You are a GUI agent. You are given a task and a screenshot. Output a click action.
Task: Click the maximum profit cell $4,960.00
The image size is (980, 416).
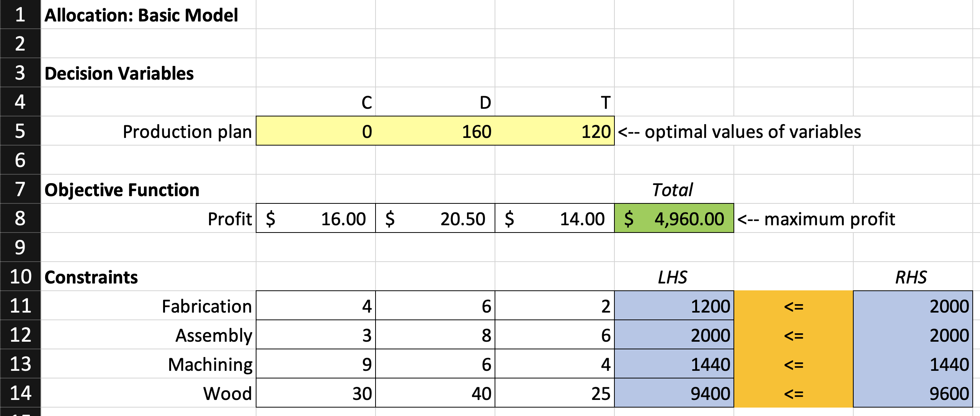click(674, 218)
